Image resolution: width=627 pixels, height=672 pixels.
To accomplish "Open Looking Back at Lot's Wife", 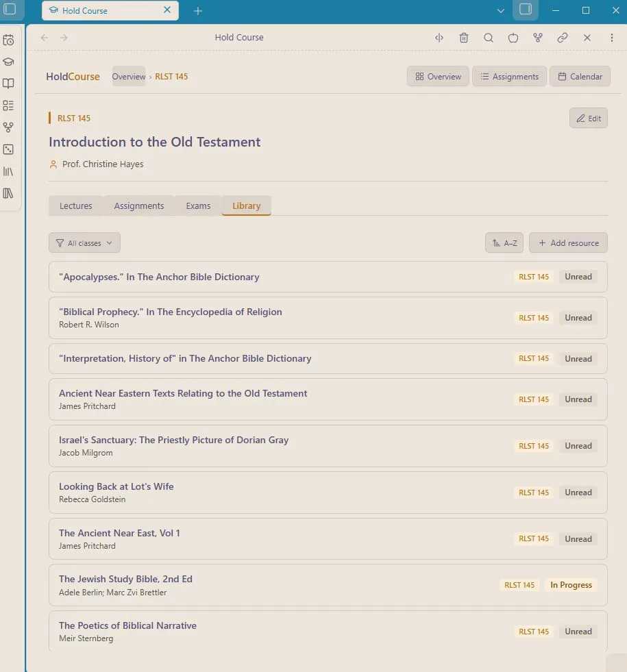I will tap(328, 493).
